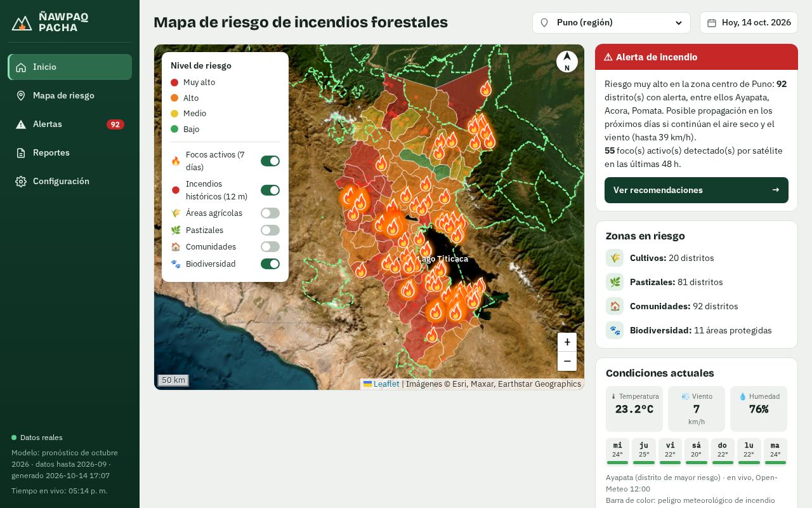Image resolution: width=812 pixels, height=508 pixels.
Task: Click the leaf icon beside Pastizales in legend
Action: [x=176, y=230]
